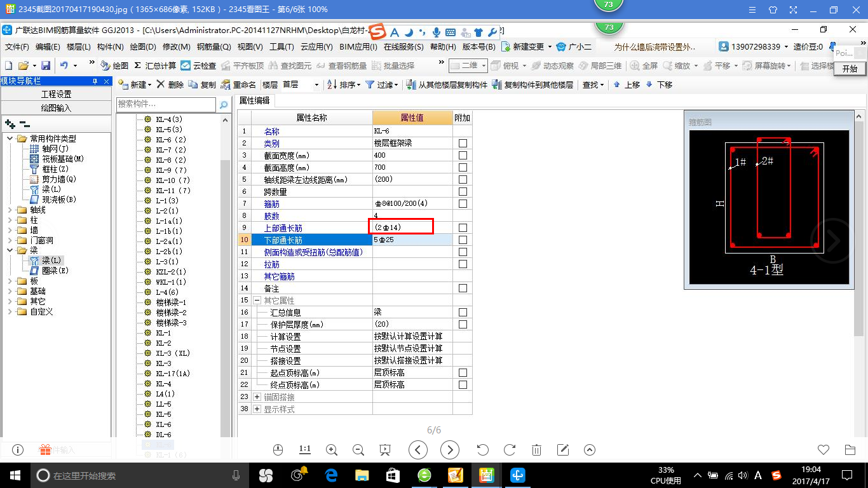Click 汇总计算 sigma toolbar icon

[x=155, y=65]
